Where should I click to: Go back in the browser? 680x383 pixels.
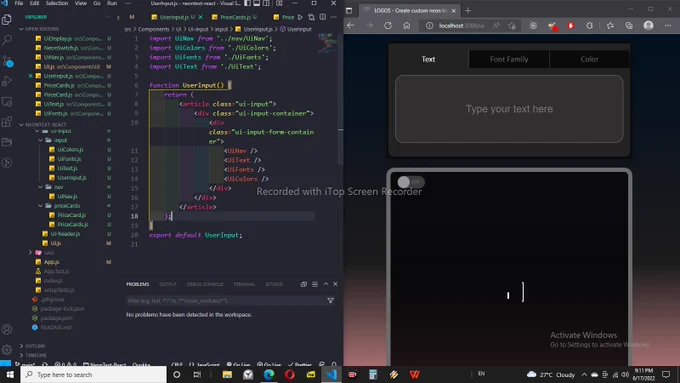pos(351,26)
